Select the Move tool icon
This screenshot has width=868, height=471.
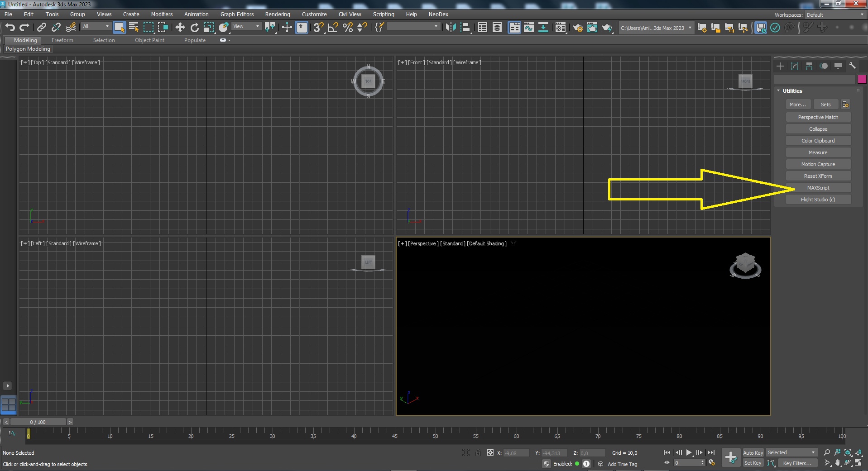click(180, 28)
